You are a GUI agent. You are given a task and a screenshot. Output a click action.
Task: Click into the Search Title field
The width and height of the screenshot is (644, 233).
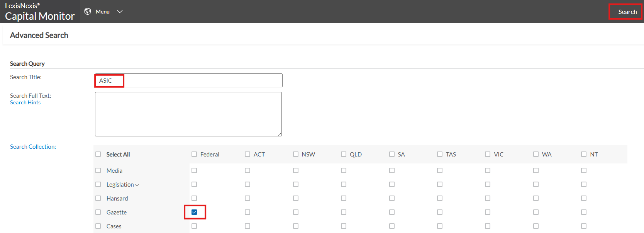click(188, 80)
